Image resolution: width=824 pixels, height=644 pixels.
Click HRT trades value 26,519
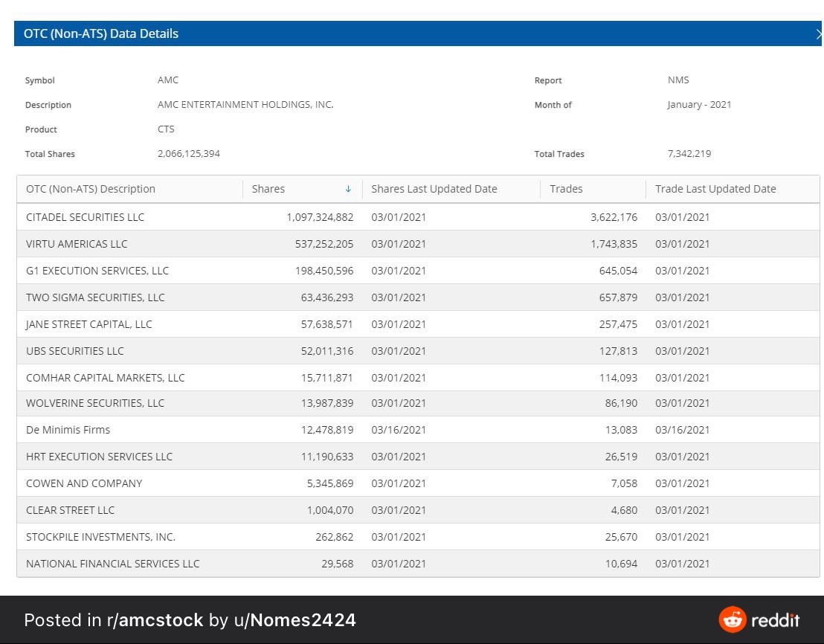[621, 457]
